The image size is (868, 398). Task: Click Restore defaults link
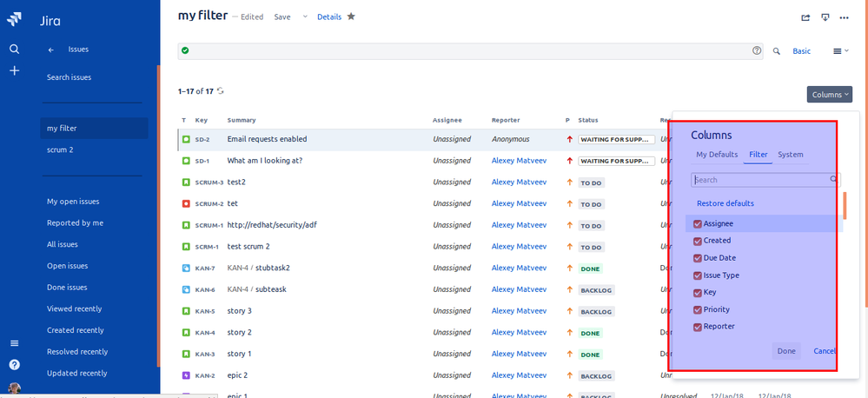coord(725,203)
